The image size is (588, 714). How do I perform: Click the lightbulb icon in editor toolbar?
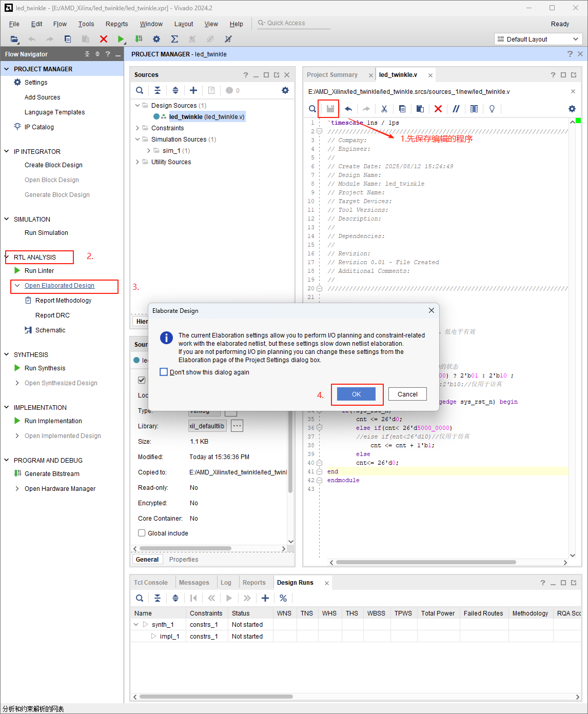point(492,109)
